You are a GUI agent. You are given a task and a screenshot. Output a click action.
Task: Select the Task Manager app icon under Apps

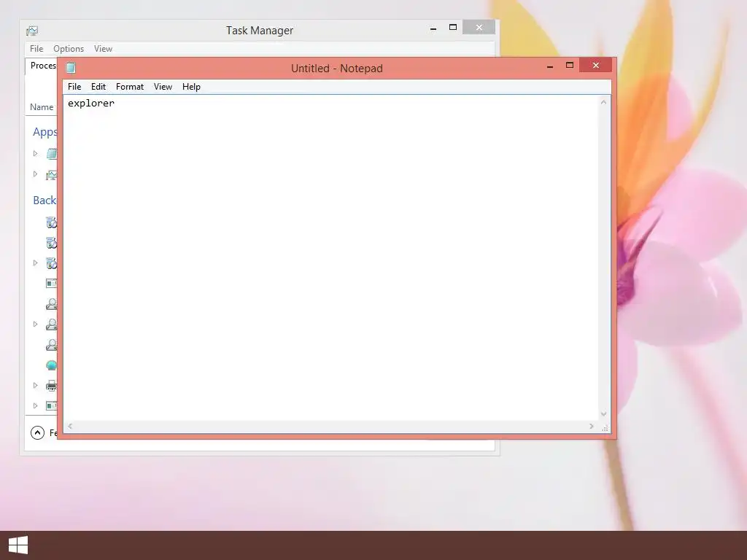tap(52, 174)
